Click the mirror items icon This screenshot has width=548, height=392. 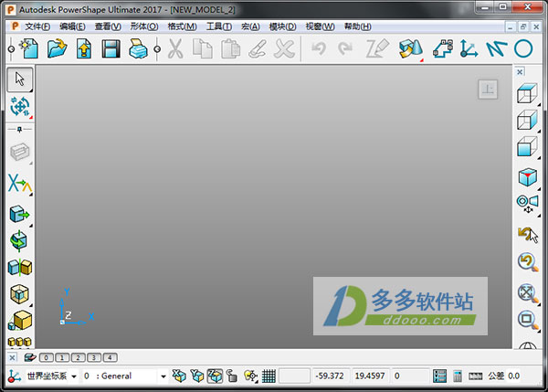[x=19, y=268]
